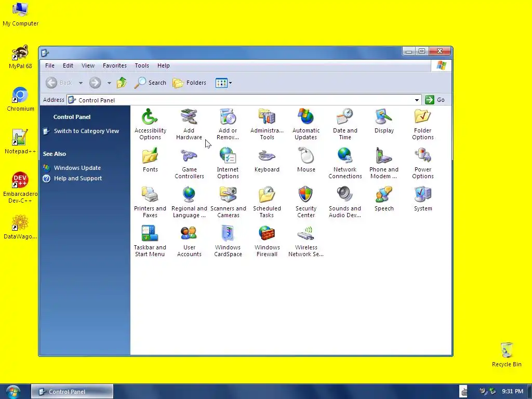Select the MyPal 68 desktop shortcut
The height and width of the screenshot is (399, 532).
coord(20,57)
